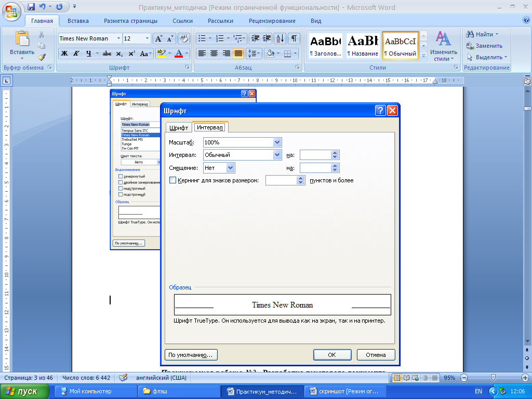The height and width of the screenshot is (399, 532).
Task: Align text left
Action: tap(202, 54)
